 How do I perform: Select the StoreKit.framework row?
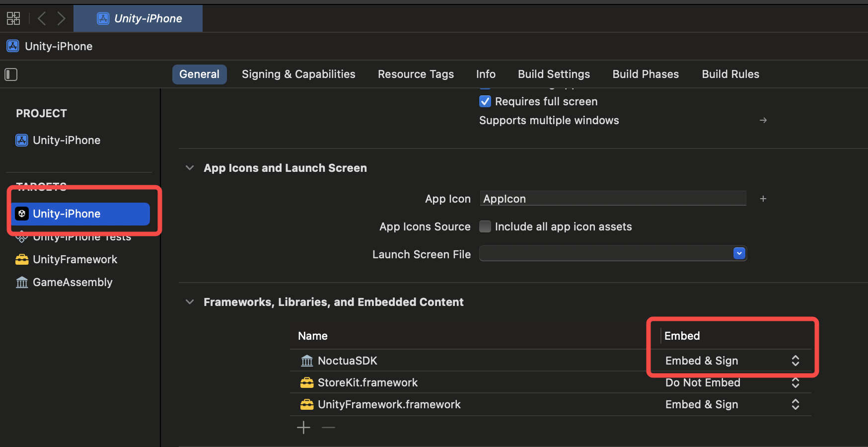point(551,382)
